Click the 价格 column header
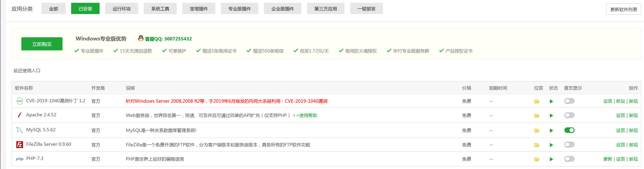Viewport: 644px width, 169px height. point(467,88)
